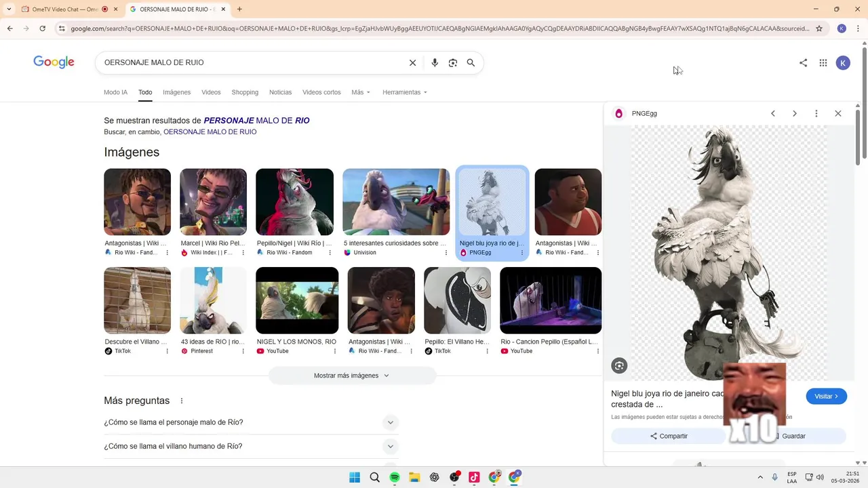
Task: Select the Imágenes tab
Action: click(x=176, y=92)
